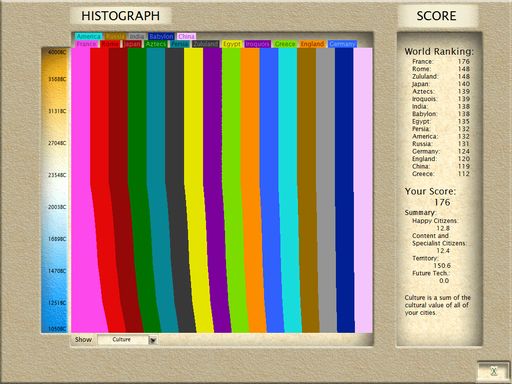Open the Show dropdown arrow

(153, 340)
